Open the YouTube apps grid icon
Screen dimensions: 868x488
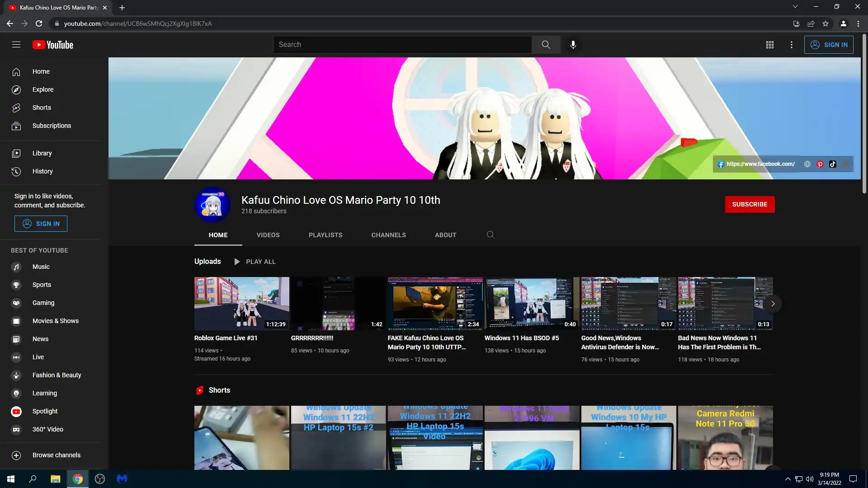769,45
